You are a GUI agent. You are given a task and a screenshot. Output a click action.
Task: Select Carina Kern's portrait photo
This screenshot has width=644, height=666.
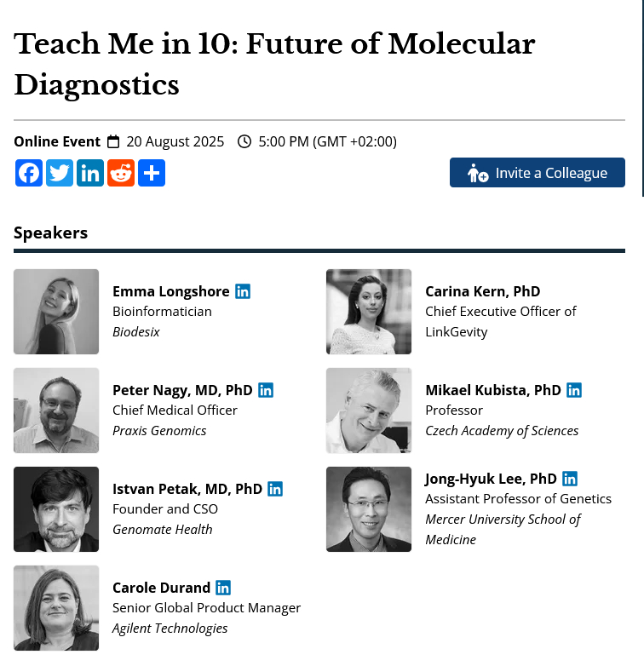point(369,312)
